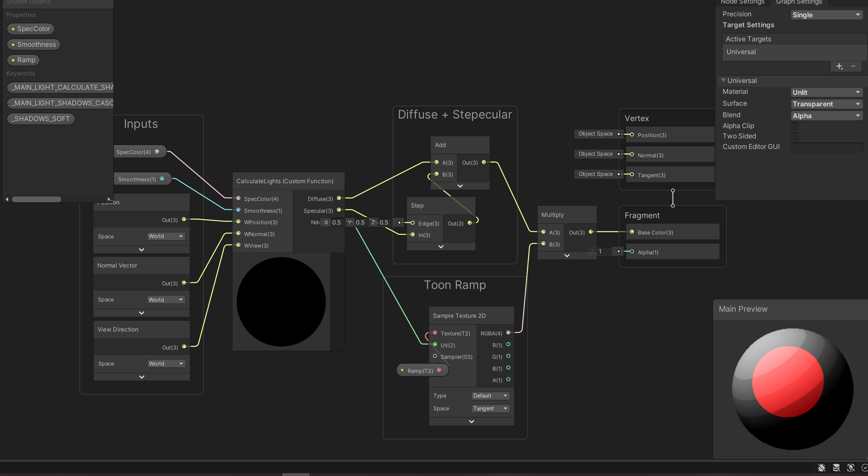Click the plus icon under Active Targets

[840, 66]
